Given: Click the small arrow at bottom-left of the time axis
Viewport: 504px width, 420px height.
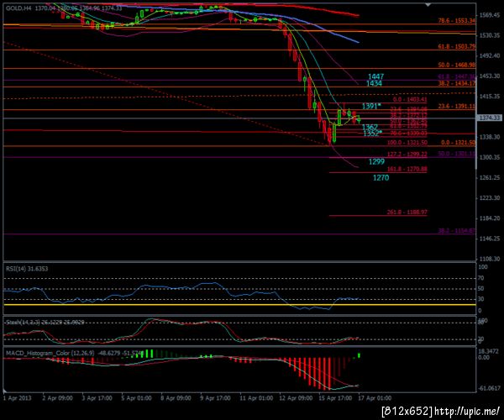Looking at the screenshot, I should click(x=4, y=391).
